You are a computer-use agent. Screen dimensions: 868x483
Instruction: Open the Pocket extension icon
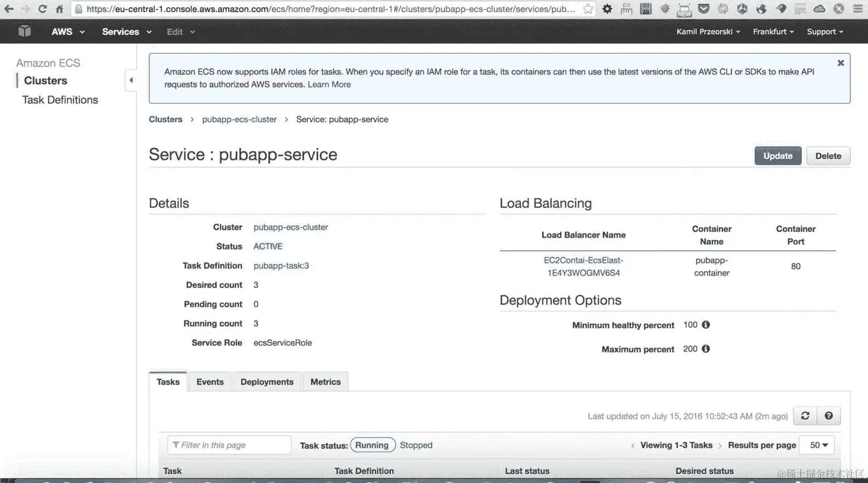(x=704, y=9)
